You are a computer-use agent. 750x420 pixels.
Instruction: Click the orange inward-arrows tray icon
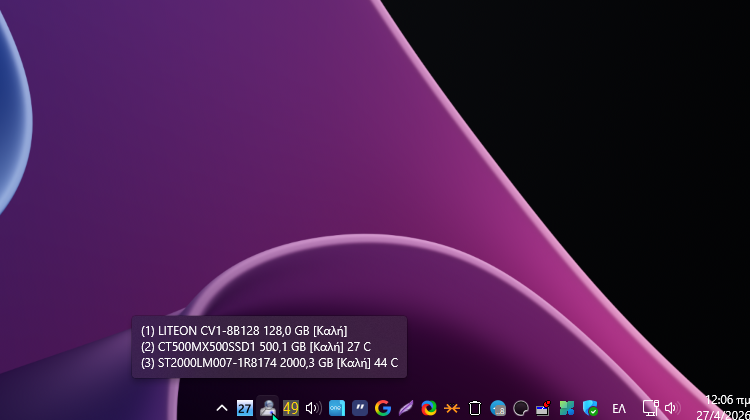452,408
